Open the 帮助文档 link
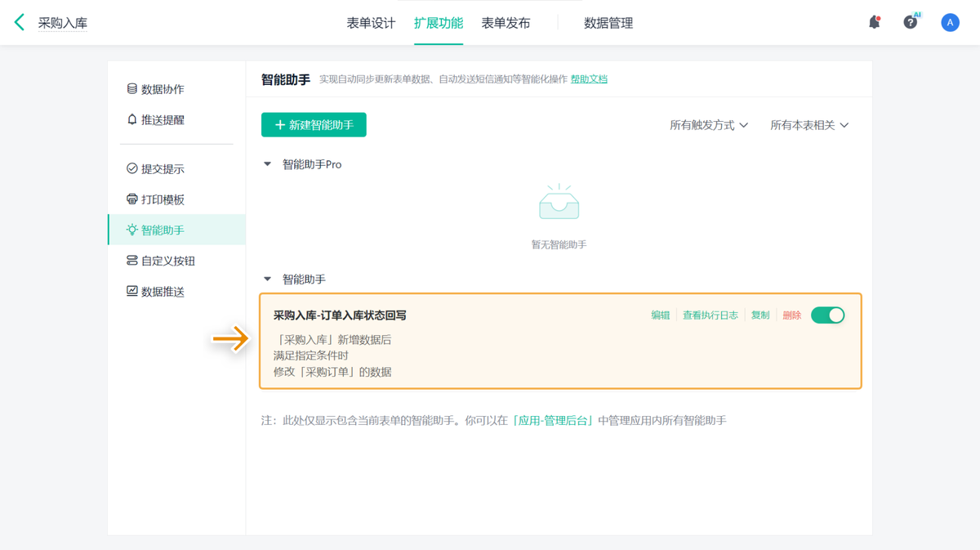 (589, 79)
